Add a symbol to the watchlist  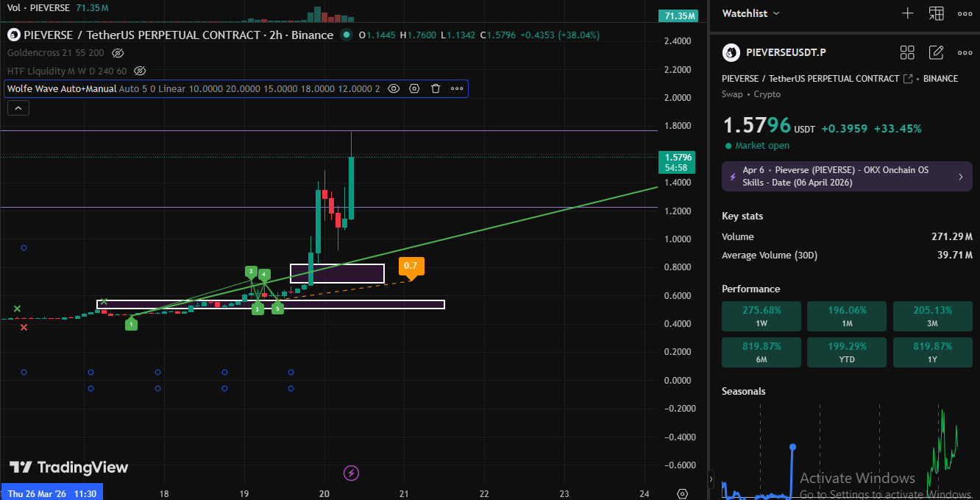pos(907,13)
